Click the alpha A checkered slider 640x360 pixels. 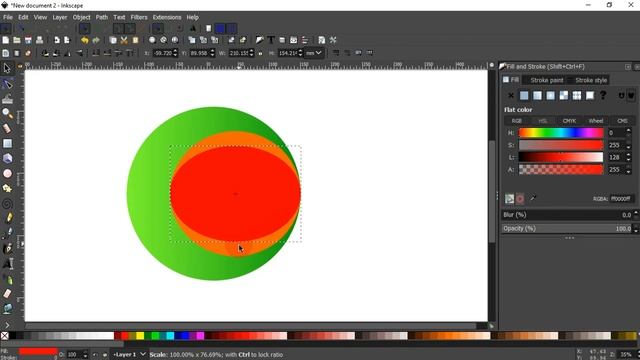(x=561, y=169)
